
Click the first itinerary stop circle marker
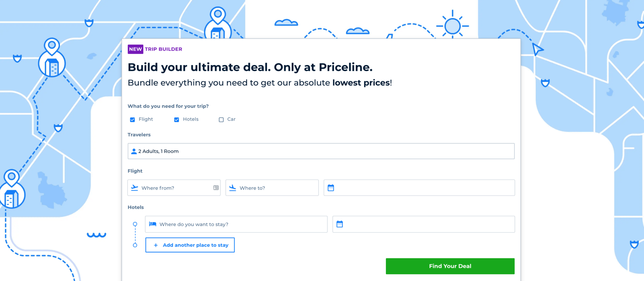click(135, 224)
